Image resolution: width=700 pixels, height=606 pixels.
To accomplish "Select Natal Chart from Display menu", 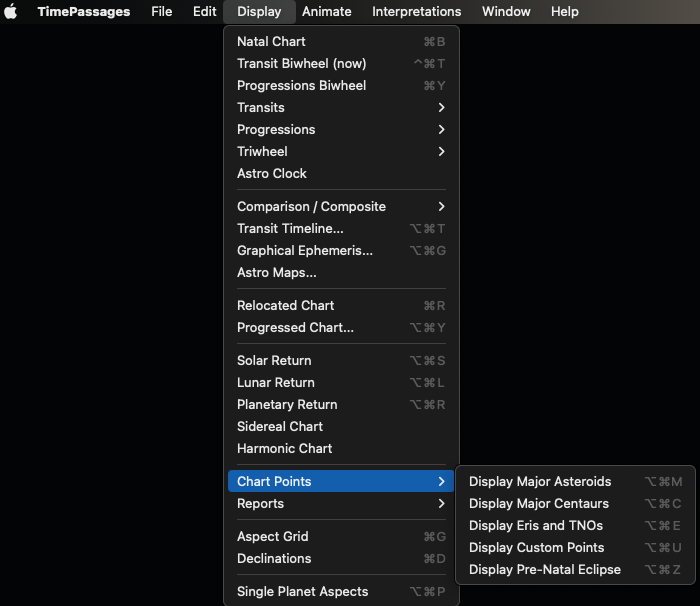I will (x=341, y=42).
